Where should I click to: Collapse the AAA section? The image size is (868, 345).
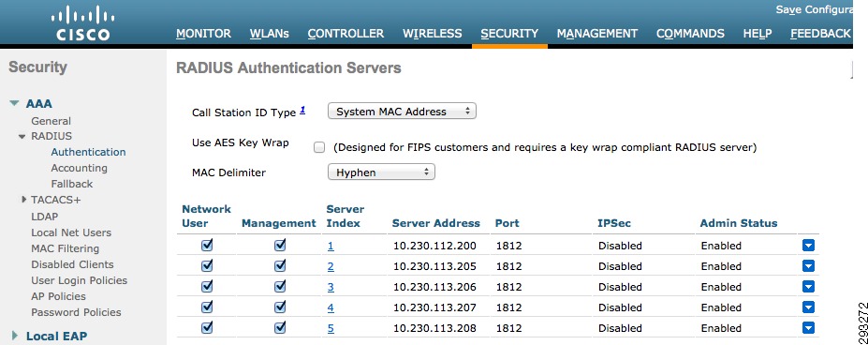tap(14, 104)
